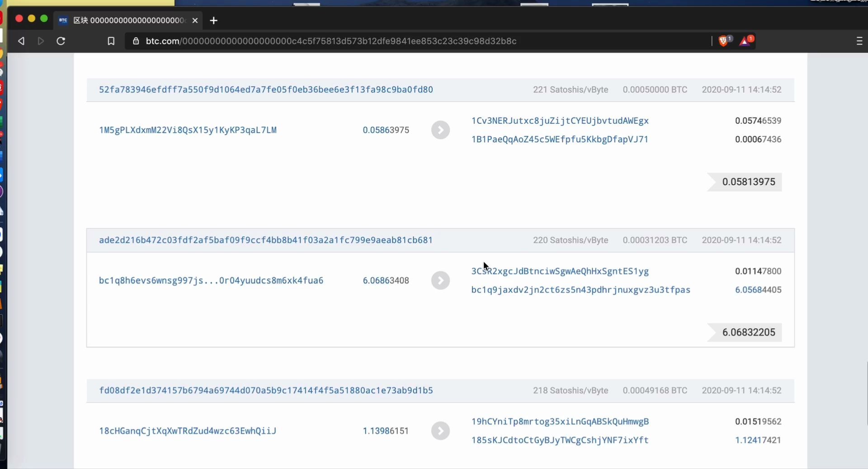Image resolution: width=868 pixels, height=469 pixels.
Task: Click fee rate 221 Satoshis/vByte
Action: click(571, 89)
